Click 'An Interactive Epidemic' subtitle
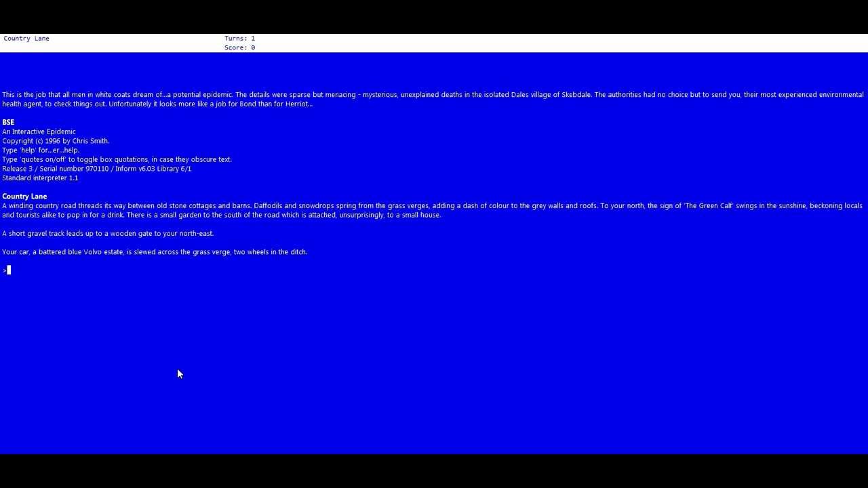This screenshot has width=868, height=488. point(39,131)
